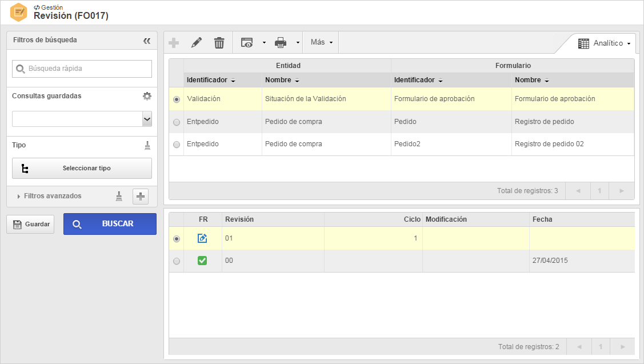Viewport: 644px width, 364px height.
Task: Click the trash delete icon
Action: [219, 43]
